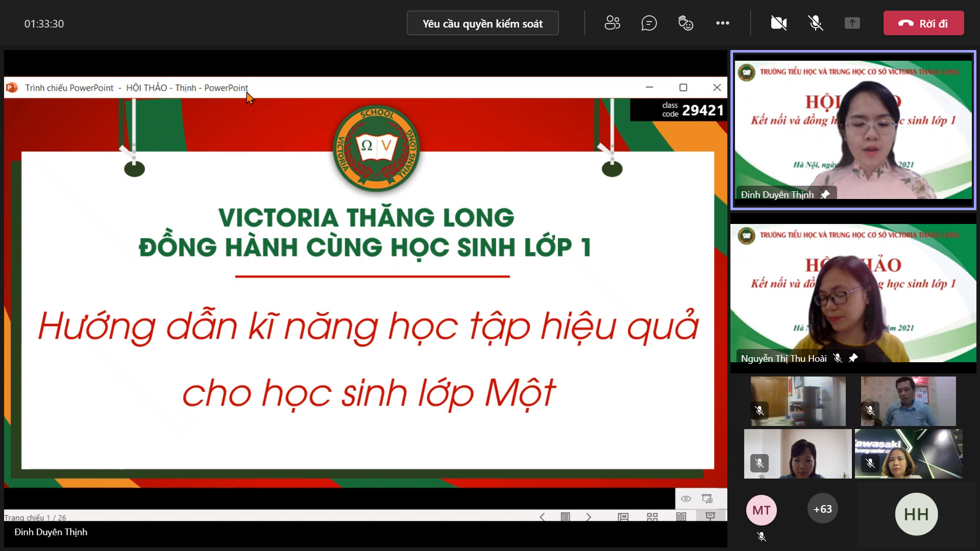Click Yêu cầu quyền kiểm soát button
The width and height of the screenshot is (980, 551).
click(482, 23)
